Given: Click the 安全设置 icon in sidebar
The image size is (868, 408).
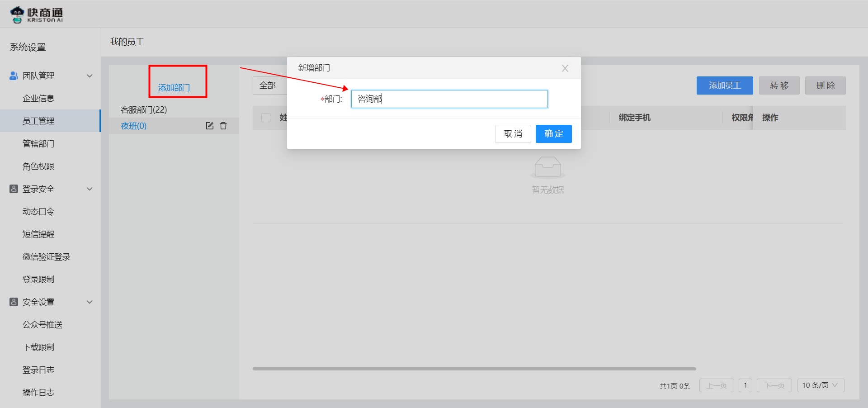Looking at the screenshot, I should 14,302.
